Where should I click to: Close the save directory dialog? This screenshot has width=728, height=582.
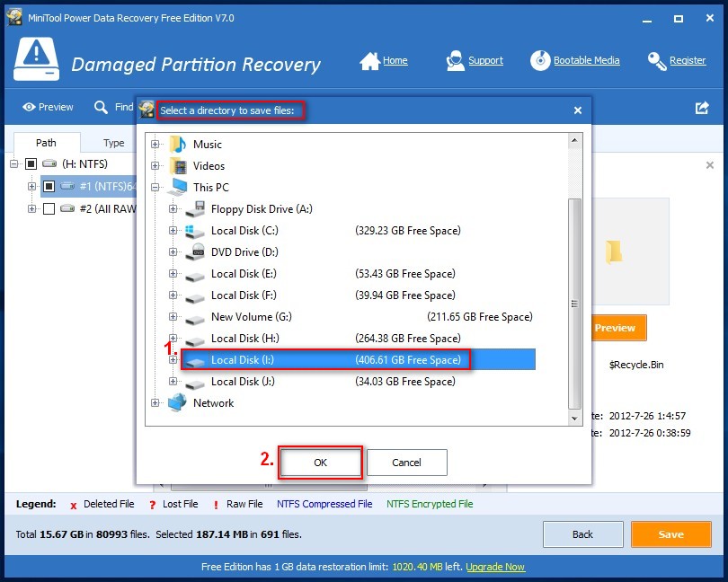[x=578, y=110]
